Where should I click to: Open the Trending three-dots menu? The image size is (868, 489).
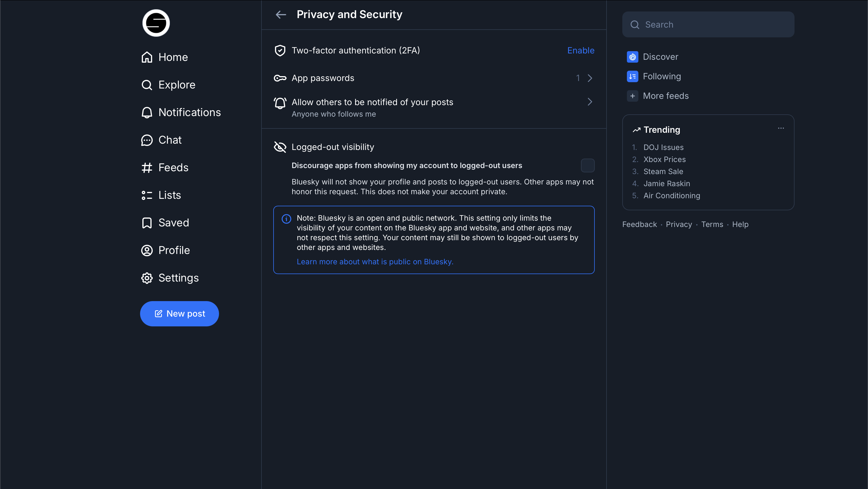click(x=781, y=128)
